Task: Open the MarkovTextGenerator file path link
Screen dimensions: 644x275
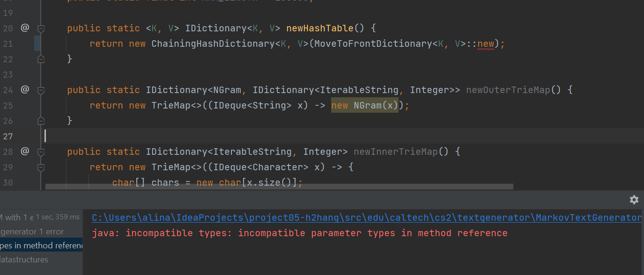Action: 366,217
